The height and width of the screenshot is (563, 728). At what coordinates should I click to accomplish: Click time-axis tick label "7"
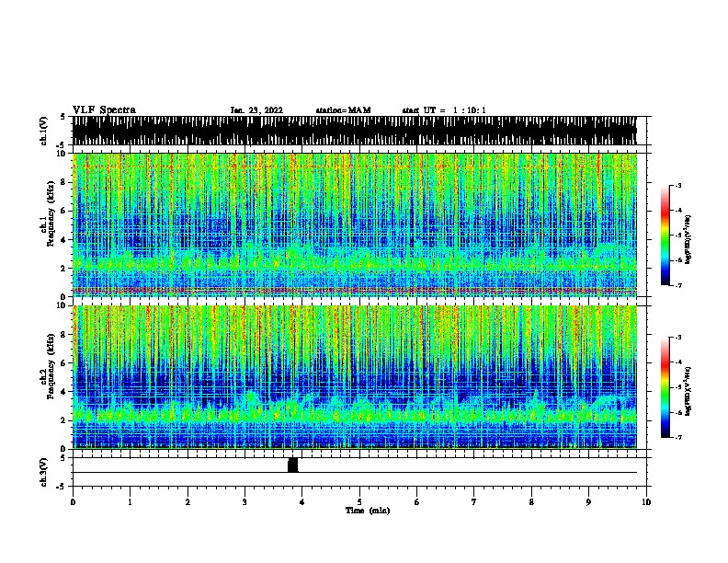[x=474, y=502]
